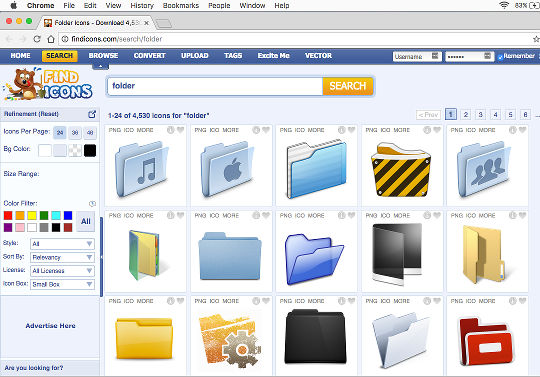Click the folder search text field
The height and width of the screenshot is (377, 540).
point(215,86)
